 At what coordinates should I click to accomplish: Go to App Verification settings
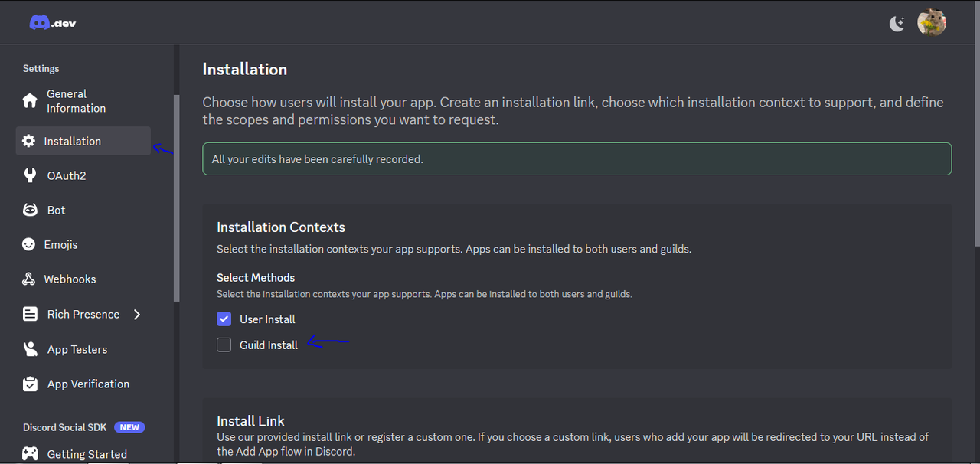click(x=83, y=384)
